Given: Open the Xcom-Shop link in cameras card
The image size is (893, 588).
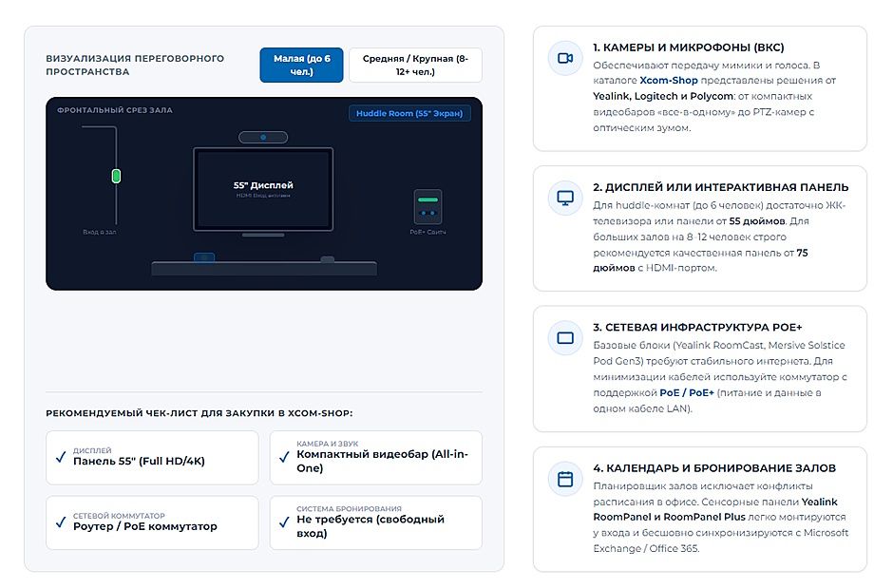Looking at the screenshot, I should click(x=669, y=80).
